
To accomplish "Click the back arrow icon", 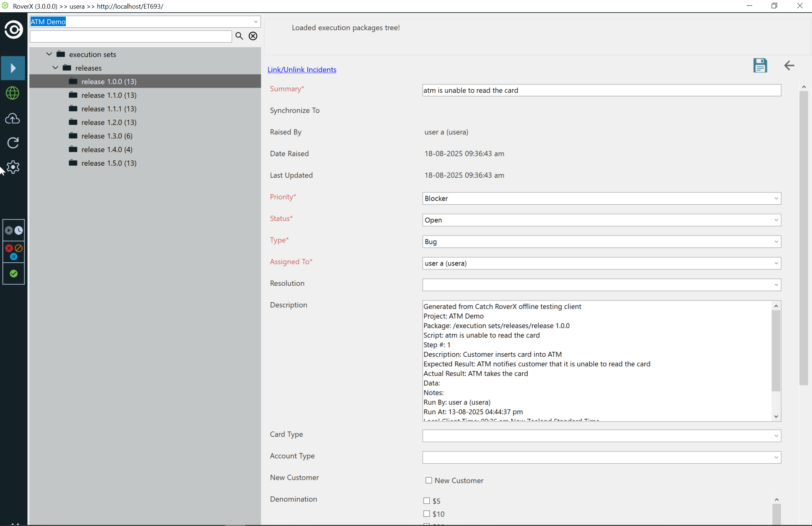I will (789, 66).
